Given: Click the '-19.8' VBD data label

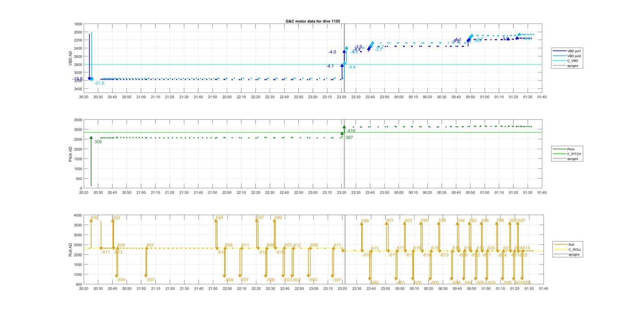Looking at the screenshot, I should coord(77,79).
